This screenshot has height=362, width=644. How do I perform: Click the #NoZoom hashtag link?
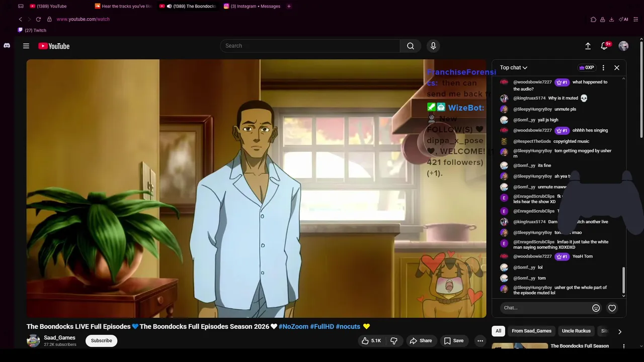coord(293,327)
